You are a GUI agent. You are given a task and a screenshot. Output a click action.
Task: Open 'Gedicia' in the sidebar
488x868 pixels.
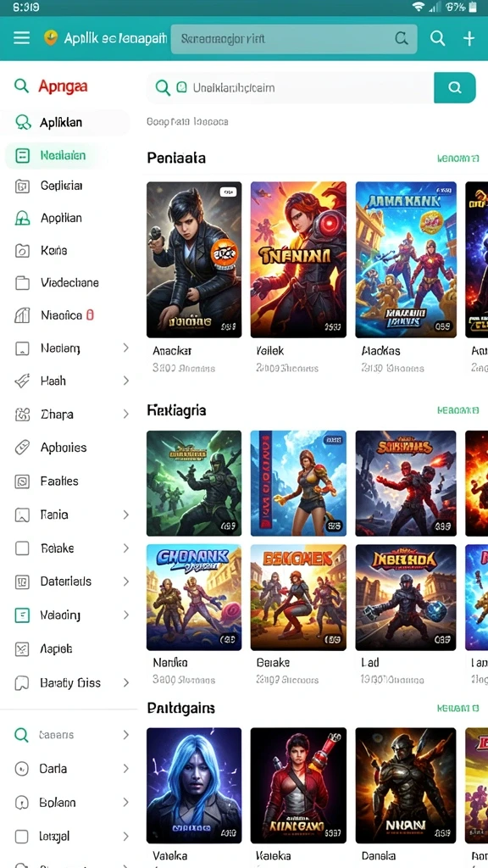tap(61, 186)
